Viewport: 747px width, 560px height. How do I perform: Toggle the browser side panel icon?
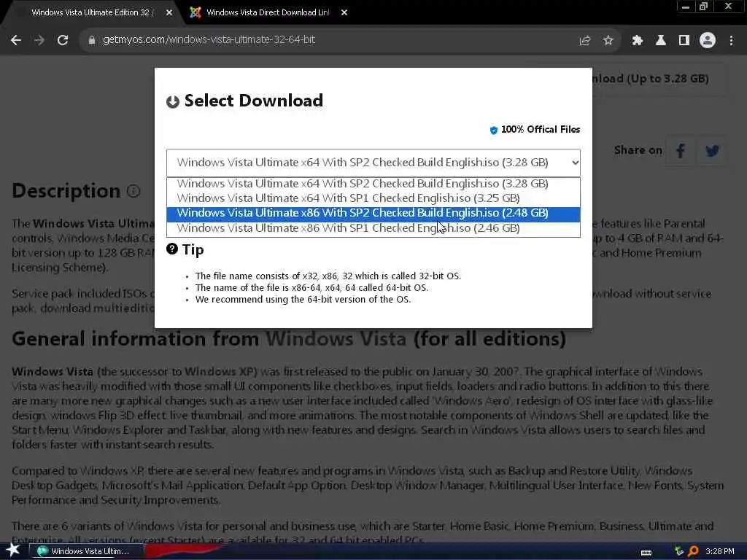click(x=684, y=41)
